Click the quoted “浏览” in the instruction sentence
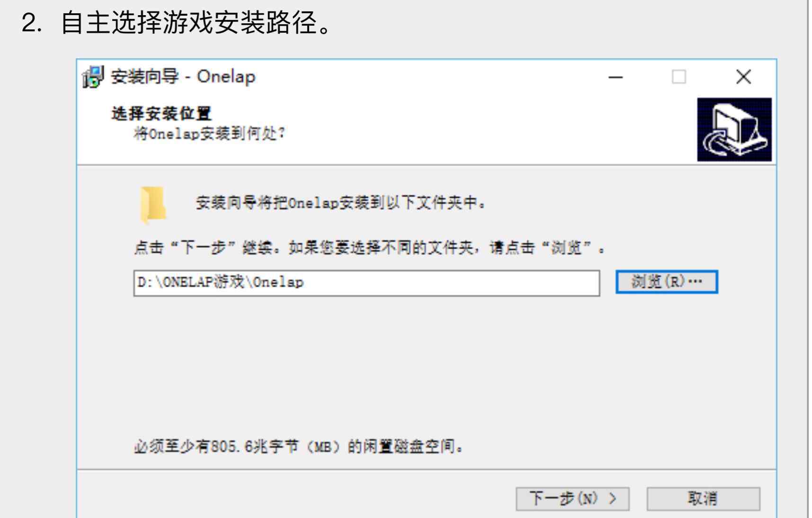The image size is (812, 518). pos(567,247)
